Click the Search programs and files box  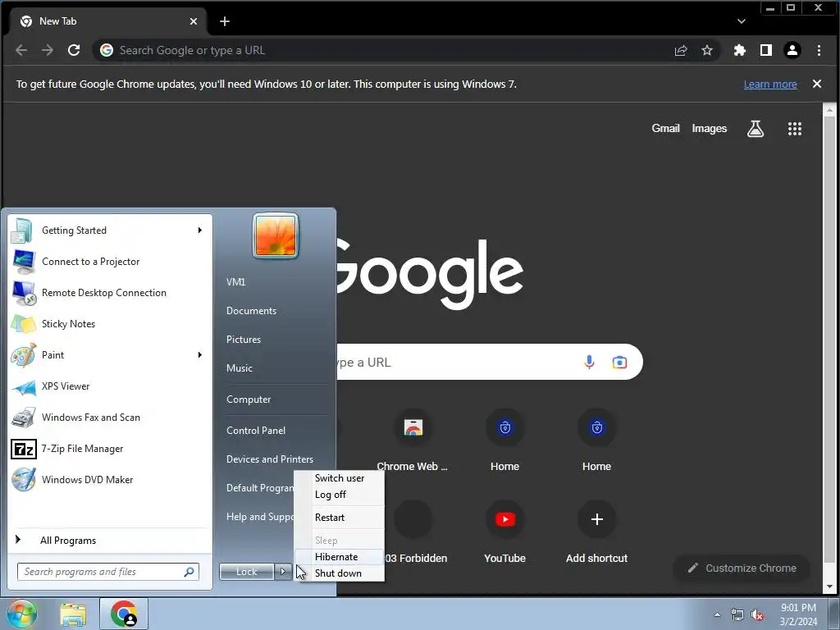[x=108, y=572]
